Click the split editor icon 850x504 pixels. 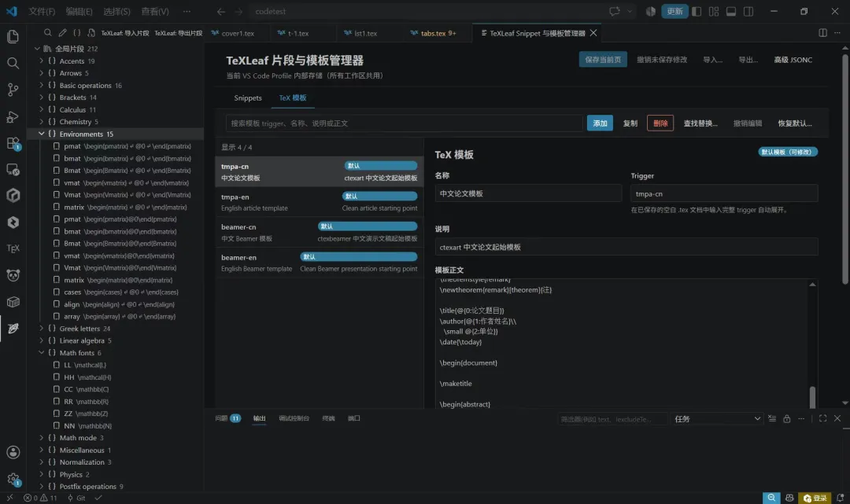click(x=823, y=33)
